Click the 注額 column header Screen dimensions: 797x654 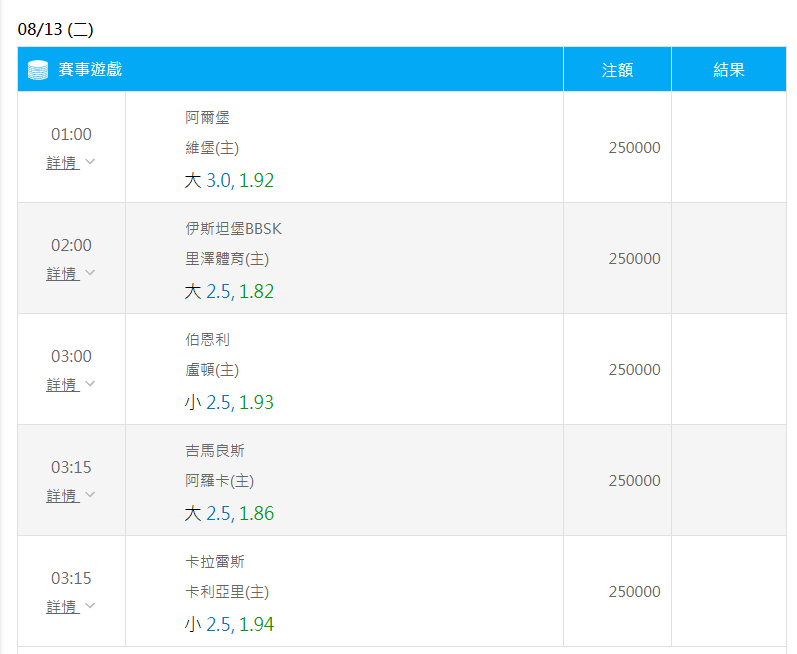[x=618, y=70]
